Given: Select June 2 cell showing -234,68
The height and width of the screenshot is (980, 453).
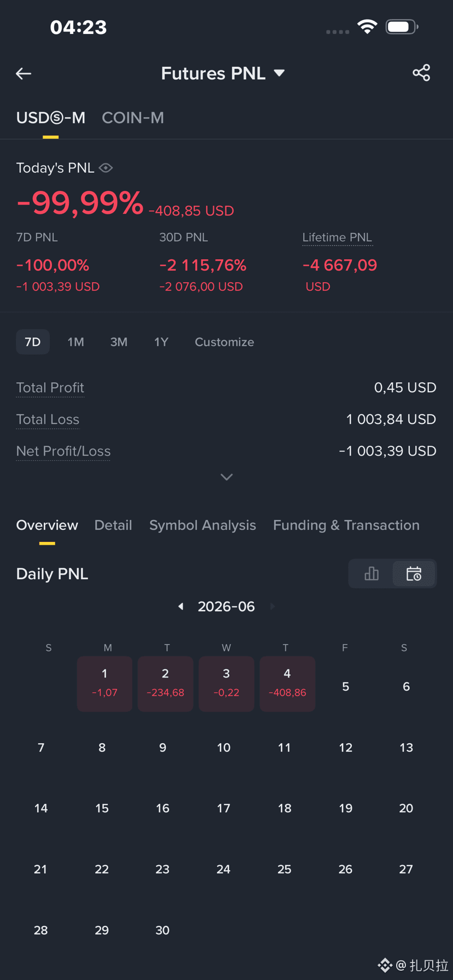Looking at the screenshot, I should [165, 684].
